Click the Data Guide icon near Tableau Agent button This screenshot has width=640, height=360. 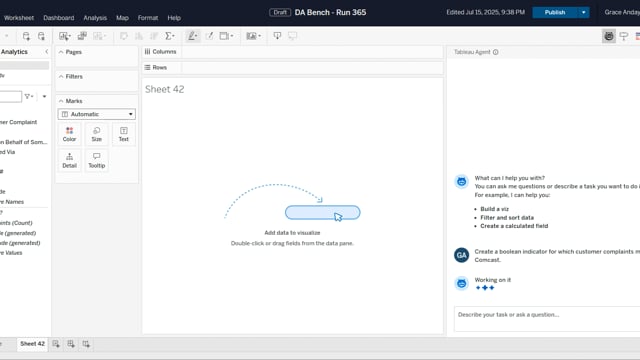pos(624,36)
